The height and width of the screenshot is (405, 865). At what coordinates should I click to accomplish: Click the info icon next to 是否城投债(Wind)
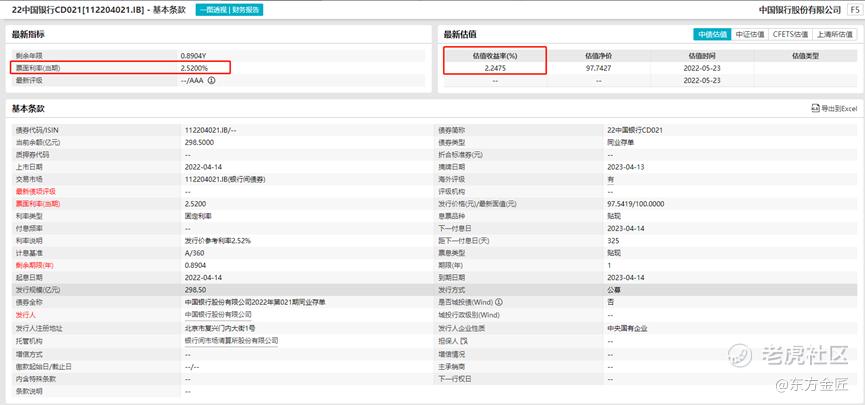[x=499, y=302]
